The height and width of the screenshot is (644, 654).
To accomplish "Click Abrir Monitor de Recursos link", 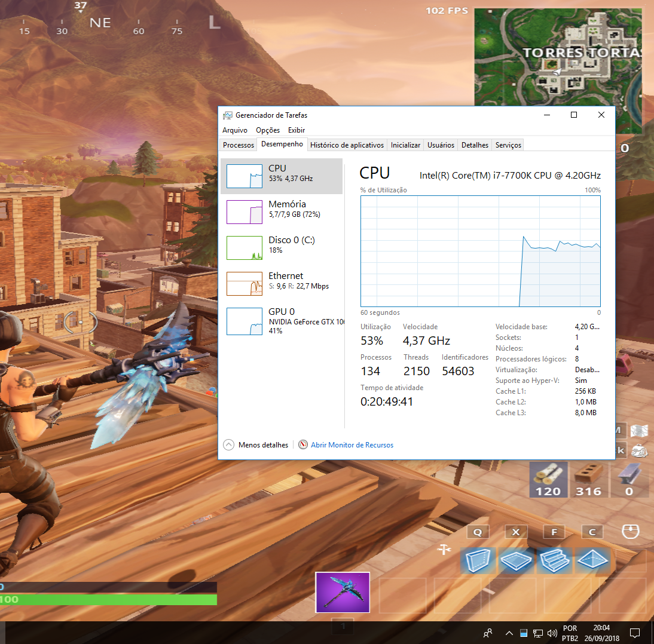I will [x=352, y=444].
